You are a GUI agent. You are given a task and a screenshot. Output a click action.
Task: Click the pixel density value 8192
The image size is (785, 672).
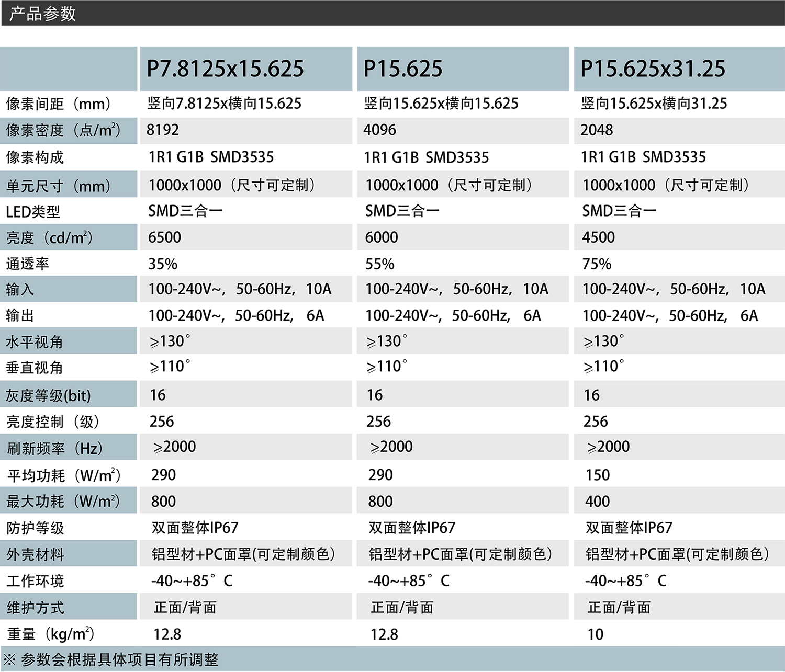point(163,130)
